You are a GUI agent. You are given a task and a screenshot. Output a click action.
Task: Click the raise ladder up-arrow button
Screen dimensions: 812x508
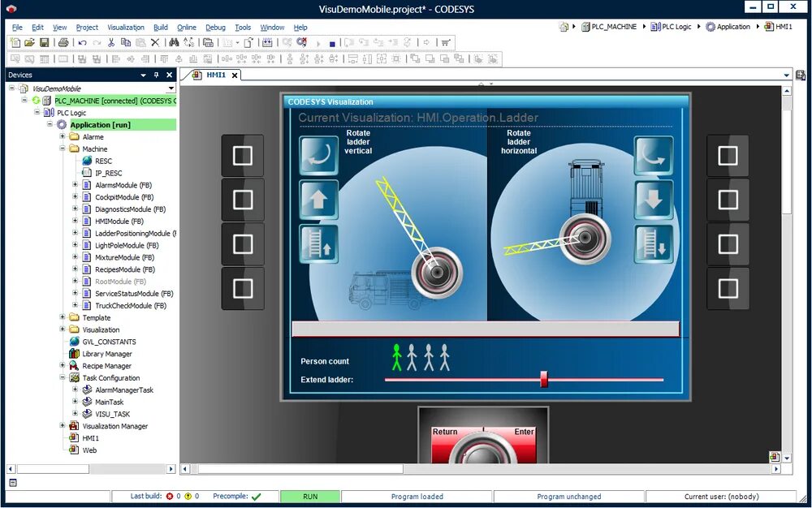tap(318, 200)
